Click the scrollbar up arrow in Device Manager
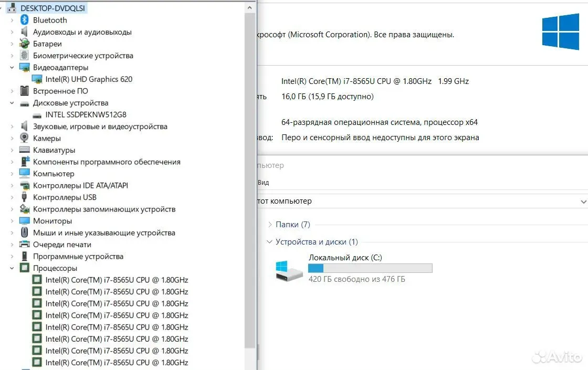 [250, 7]
